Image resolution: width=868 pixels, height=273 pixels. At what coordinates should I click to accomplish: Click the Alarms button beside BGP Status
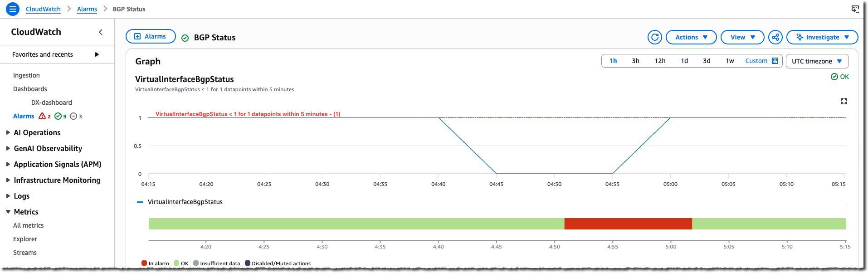(x=151, y=36)
